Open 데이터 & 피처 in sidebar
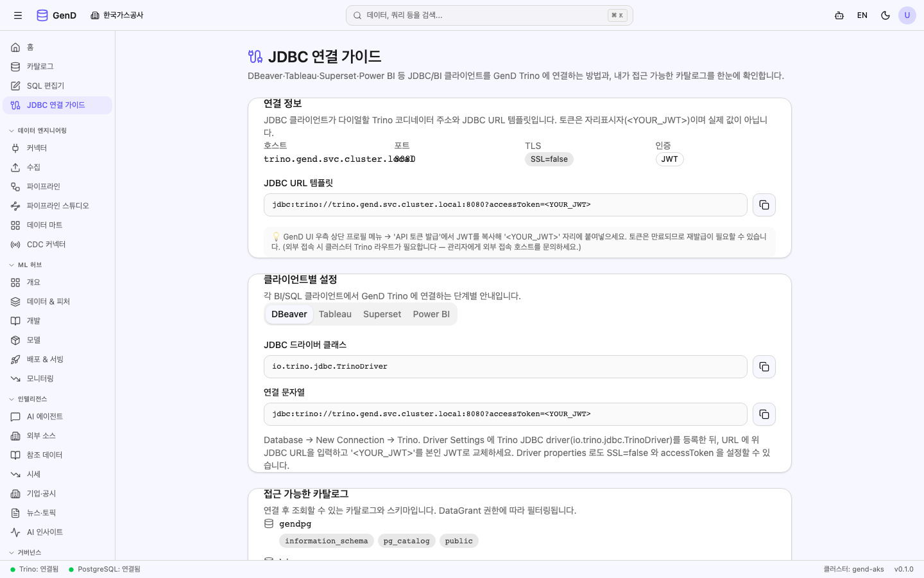Image resolution: width=924 pixels, height=578 pixels. point(58,302)
